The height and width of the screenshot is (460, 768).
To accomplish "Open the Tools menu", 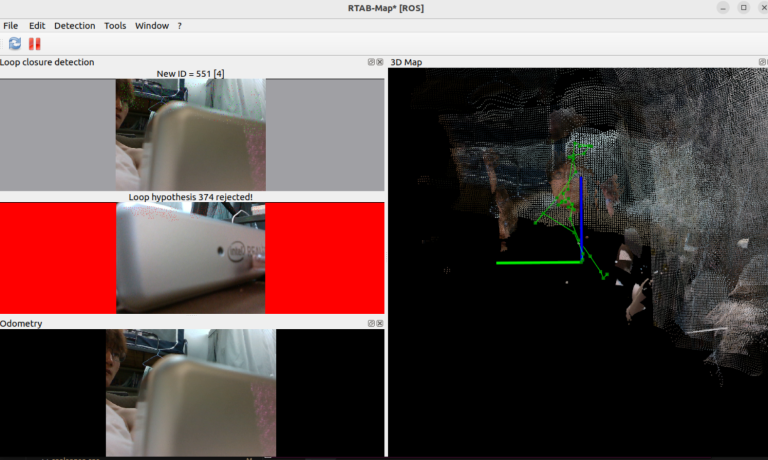I will click(x=115, y=25).
